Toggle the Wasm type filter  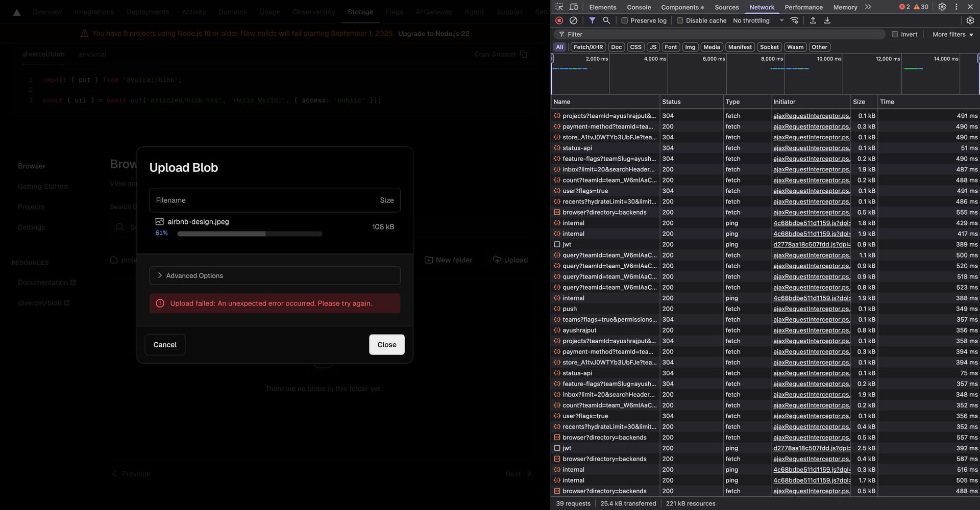pyautogui.click(x=795, y=47)
